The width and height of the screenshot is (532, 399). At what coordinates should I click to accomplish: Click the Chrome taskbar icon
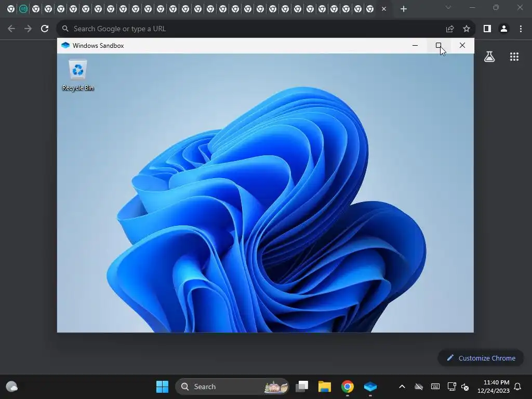(348, 387)
